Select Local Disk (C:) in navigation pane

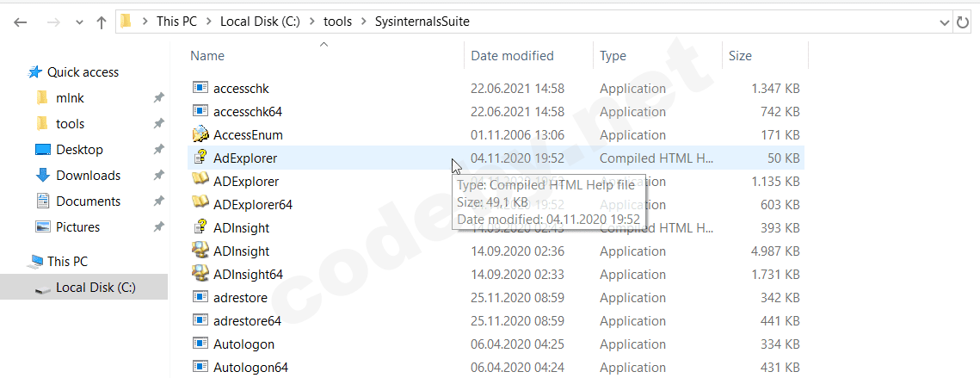coord(96,287)
